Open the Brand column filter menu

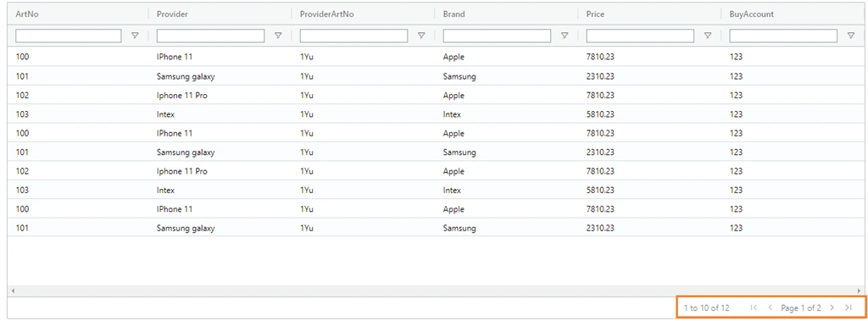click(565, 36)
